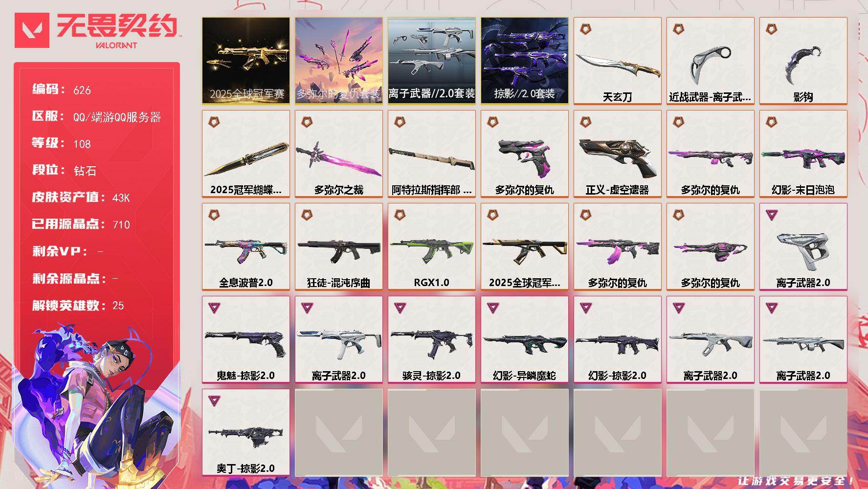Screen dimensions: 868x489
Task: Click the pink triangle badge on 骇灵-掠影2.0
Action: tap(400, 308)
